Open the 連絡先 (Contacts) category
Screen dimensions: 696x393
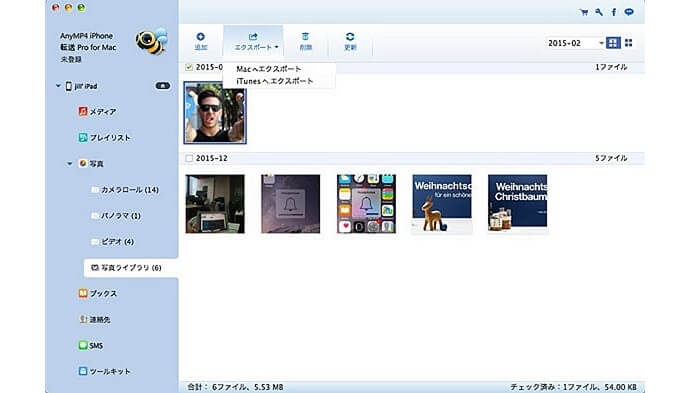95,319
